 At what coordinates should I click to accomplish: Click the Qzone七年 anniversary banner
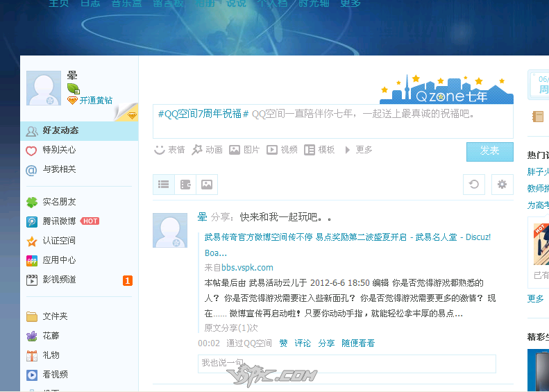[x=446, y=90]
